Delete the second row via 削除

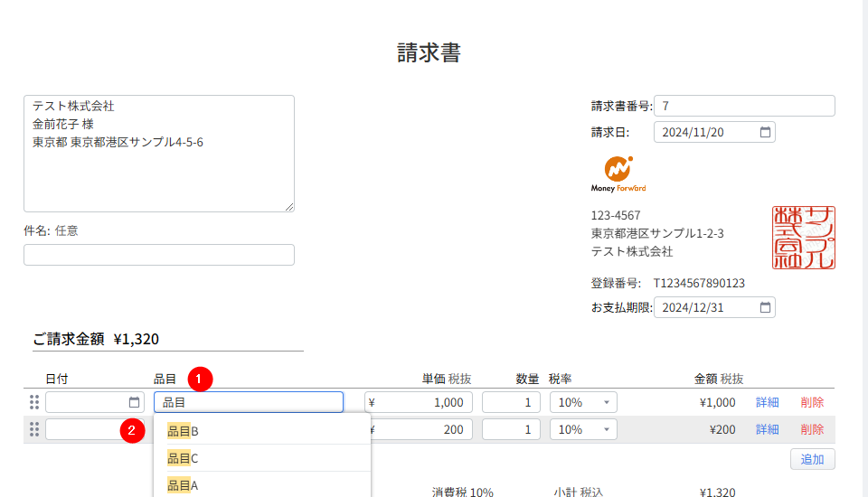click(x=812, y=429)
